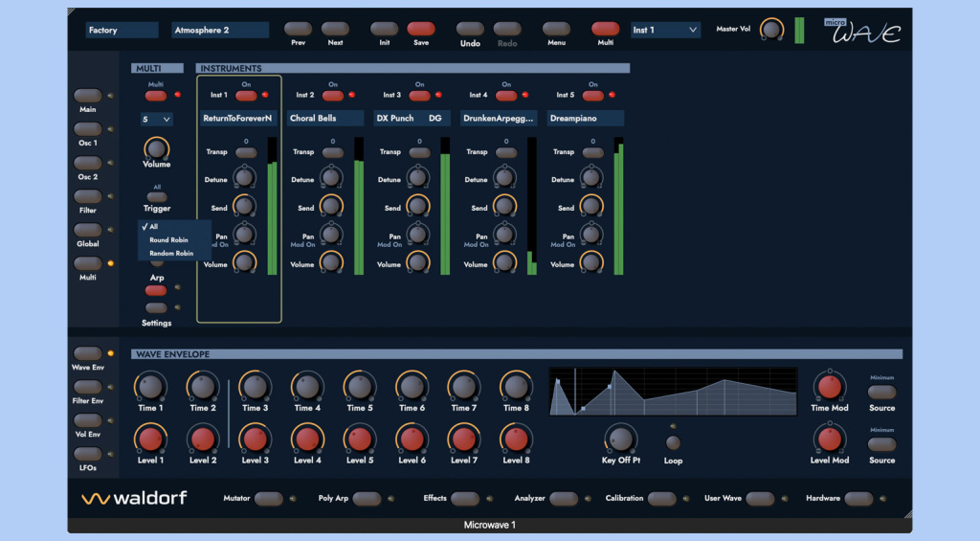Toggle the Arp switch
The image size is (980, 541).
click(156, 290)
